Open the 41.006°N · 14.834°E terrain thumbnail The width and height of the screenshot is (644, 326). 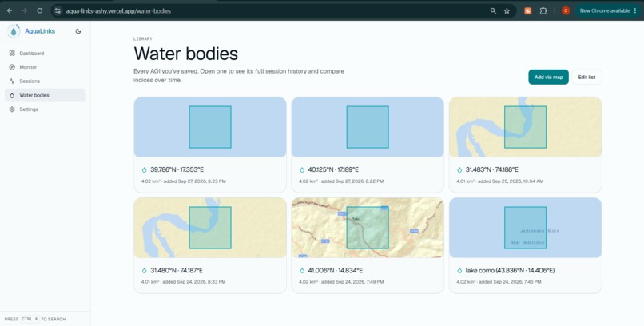368,228
